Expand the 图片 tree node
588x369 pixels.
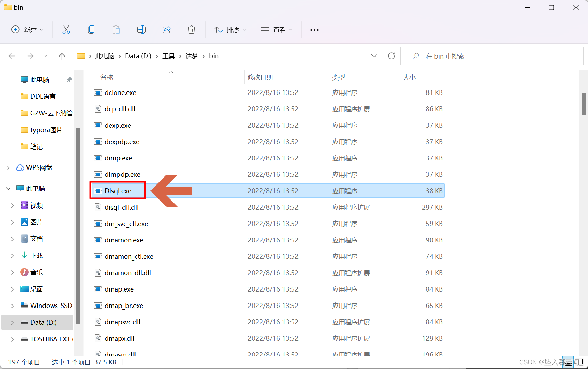click(13, 222)
